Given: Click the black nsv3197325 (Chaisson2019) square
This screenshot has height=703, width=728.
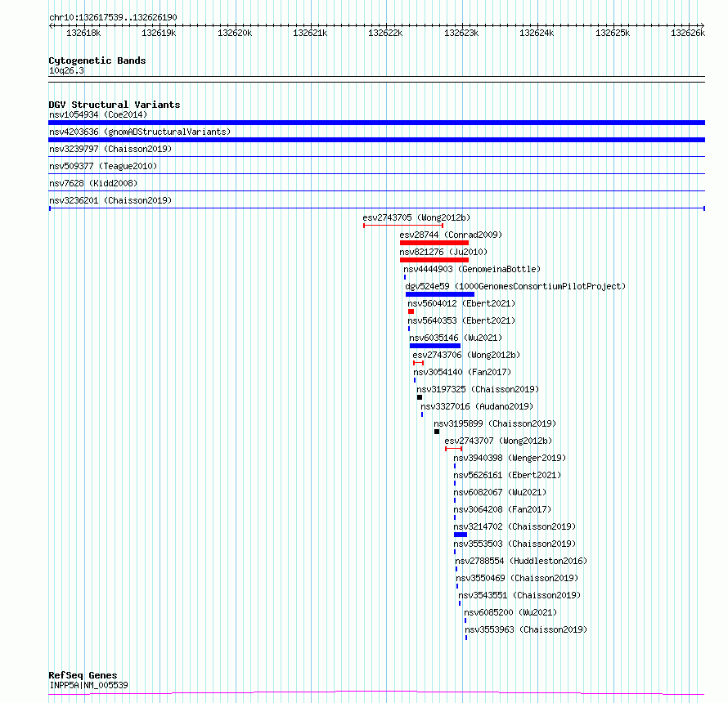Looking at the screenshot, I should click(x=420, y=397).
